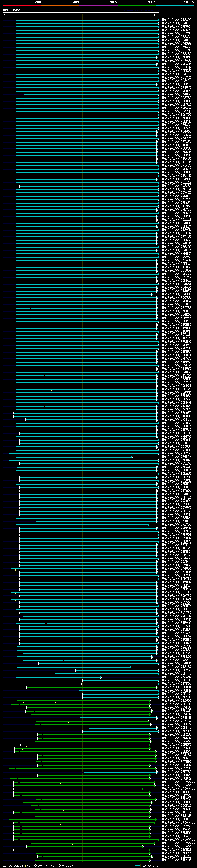Click the white query sequence bar
Screen dimensions: 197x868
click(x=81, y=13)
